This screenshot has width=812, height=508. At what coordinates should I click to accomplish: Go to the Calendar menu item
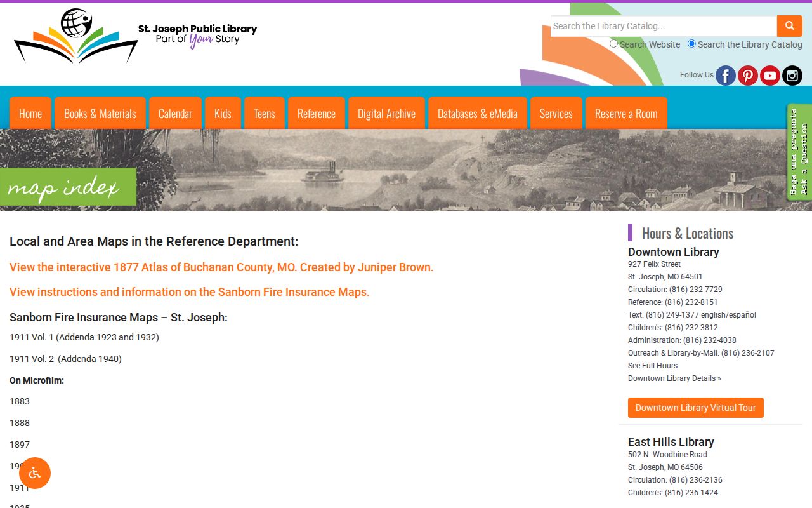175,113
